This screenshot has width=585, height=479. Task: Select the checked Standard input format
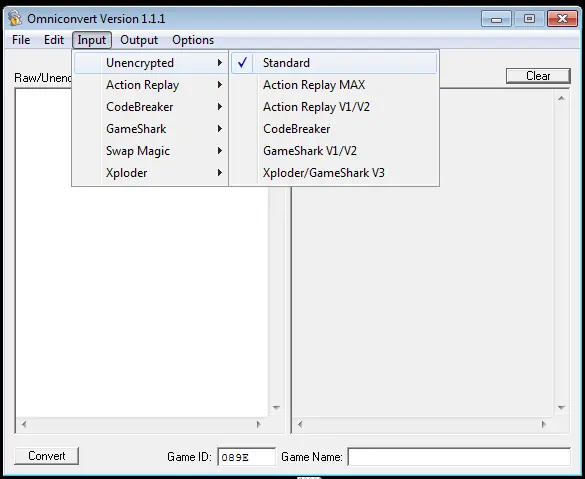pos(334,63)
